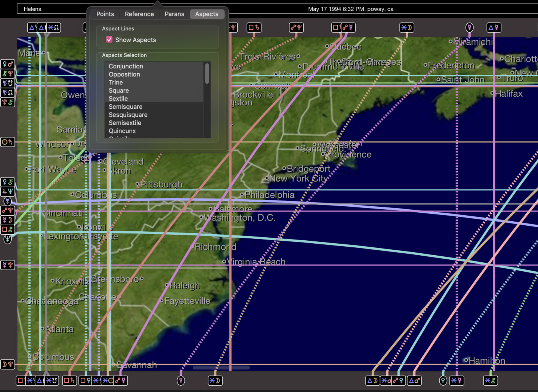Pick Semisextile in the aspects list
Viewport: 538px width, 392px height.
pos(154,123)
